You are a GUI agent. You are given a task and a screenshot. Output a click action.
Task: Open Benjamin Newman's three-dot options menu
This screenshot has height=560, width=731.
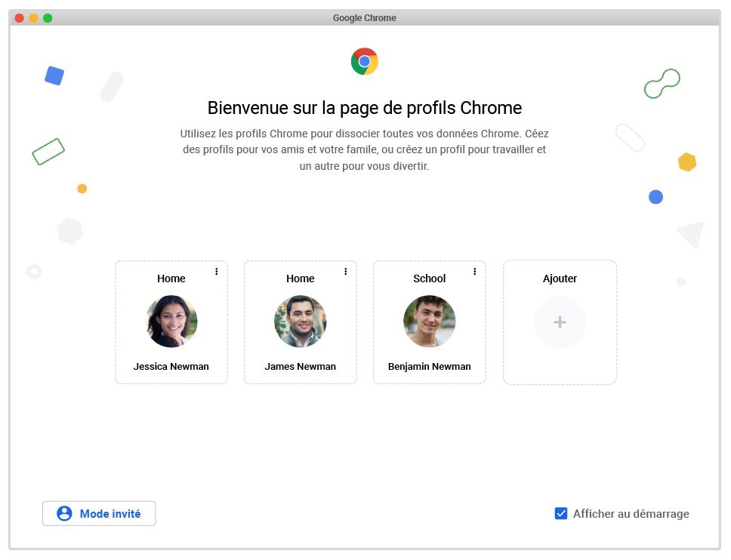(x=474, y=271)
